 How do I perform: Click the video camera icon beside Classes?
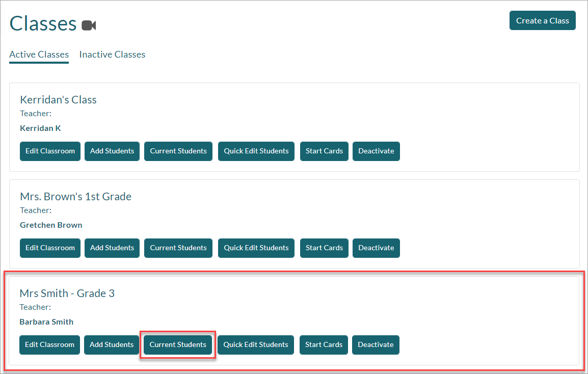(89, 25)
